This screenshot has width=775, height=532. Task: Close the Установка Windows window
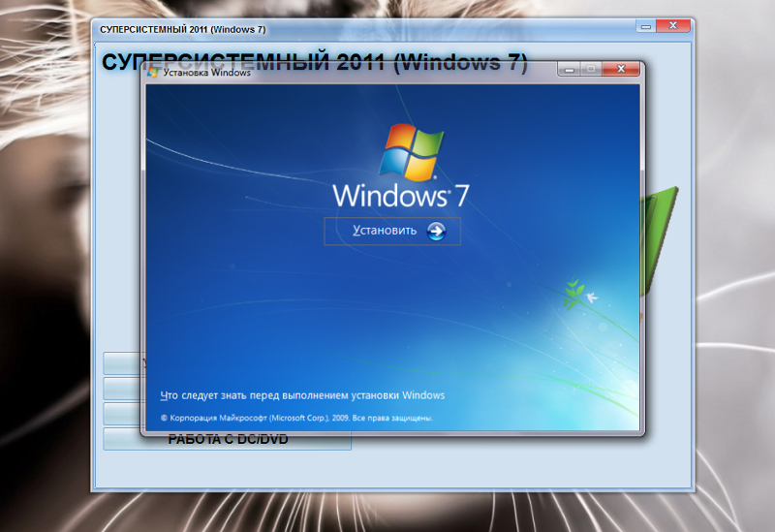[x=621, y=69]
